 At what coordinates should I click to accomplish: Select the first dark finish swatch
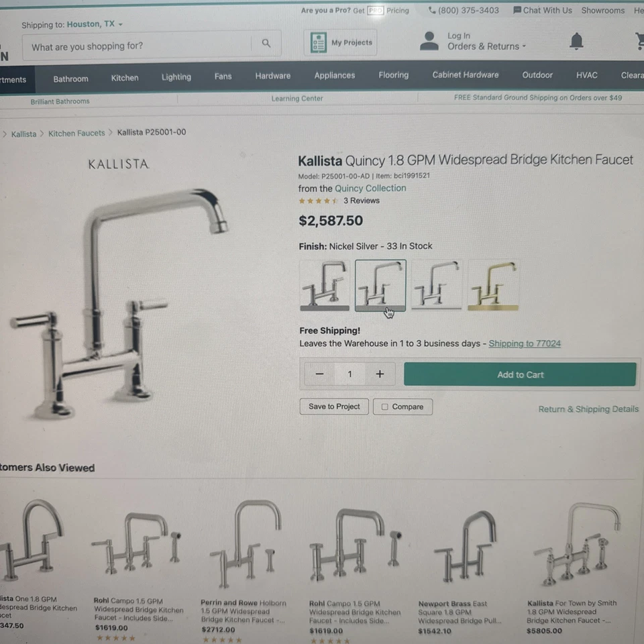[325, 285]
